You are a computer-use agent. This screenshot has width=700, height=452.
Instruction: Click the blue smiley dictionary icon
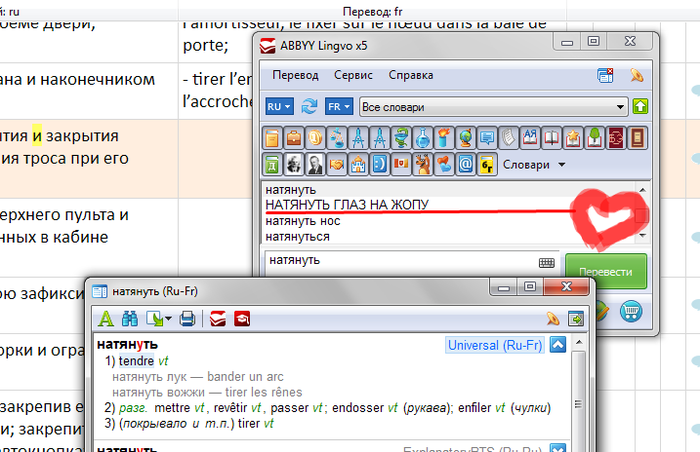tap(379, 165)
